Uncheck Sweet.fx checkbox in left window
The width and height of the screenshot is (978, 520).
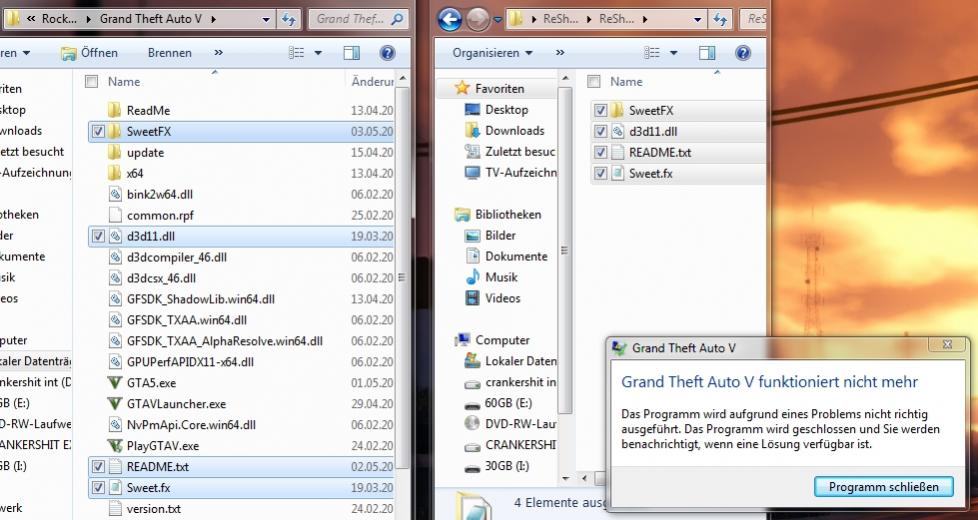[x=98, y=488]
